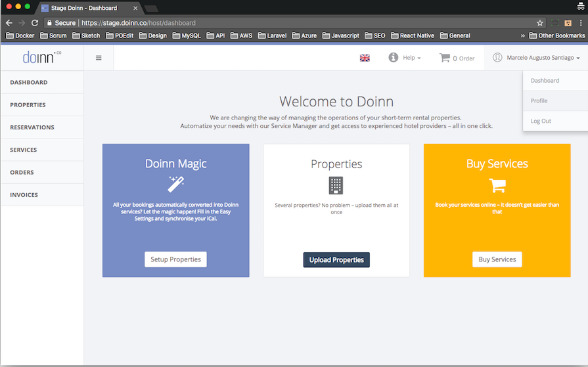Click the 0 Order cart link

(457, 58)
